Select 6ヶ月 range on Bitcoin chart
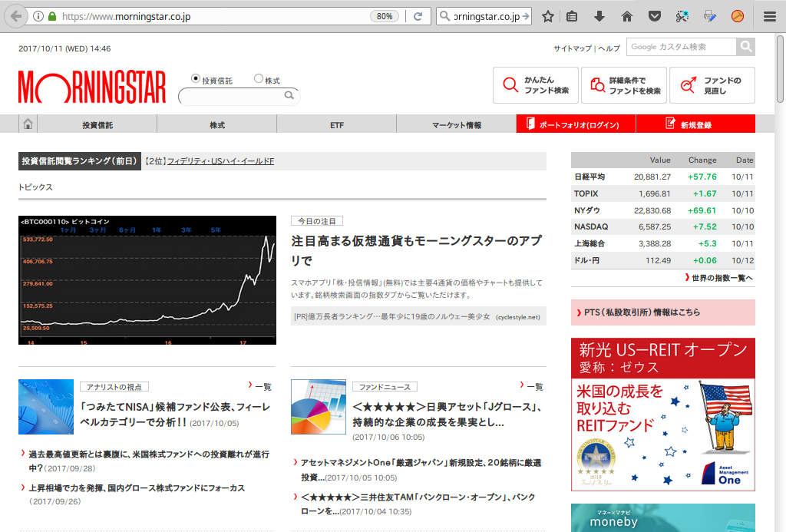 tap(127, 230)
